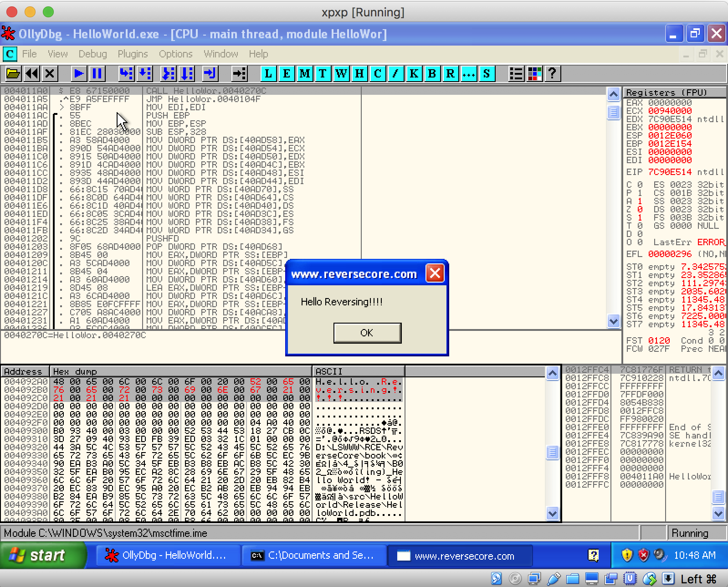Image resolution: width=728 pixels, height=587 pixels.
Task: Toggle the Z flag value in registers
Action: pos(640,209)
